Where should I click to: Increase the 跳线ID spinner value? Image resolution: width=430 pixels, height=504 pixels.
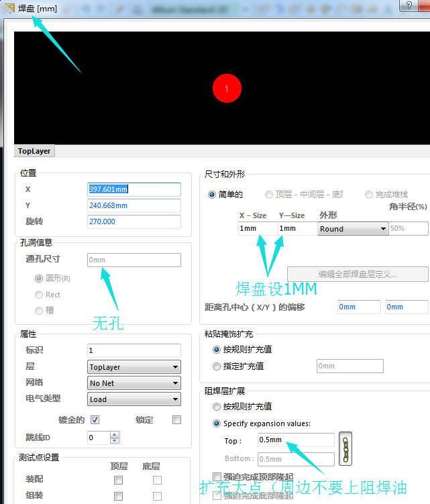pyautogui.click(x=115, y=435)
